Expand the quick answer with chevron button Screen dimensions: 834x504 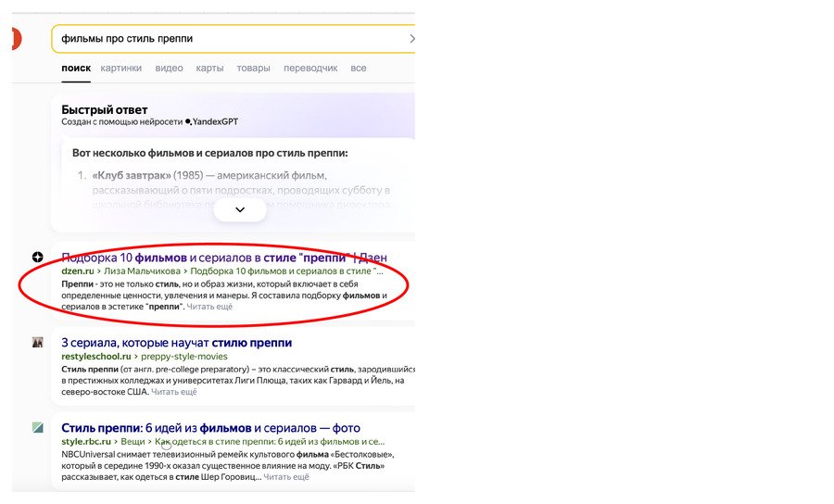[x=240, y=209]
